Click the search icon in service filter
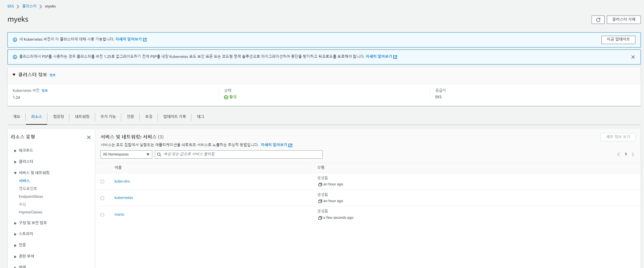 pos(159,155)
